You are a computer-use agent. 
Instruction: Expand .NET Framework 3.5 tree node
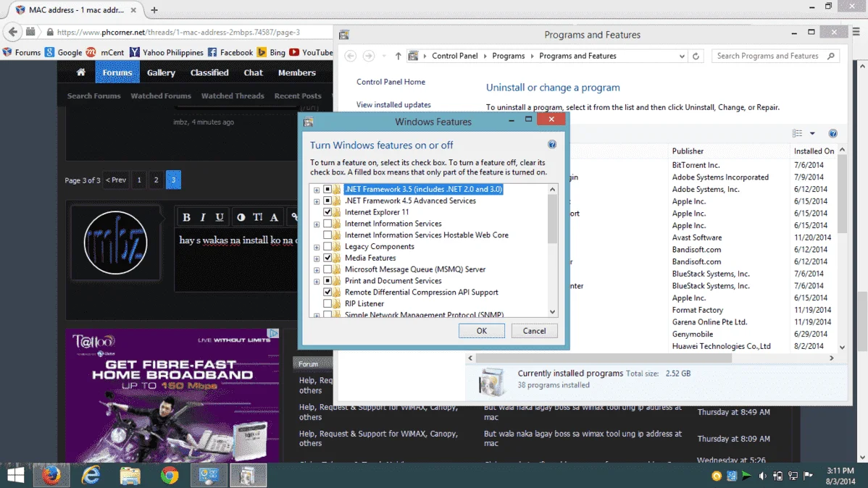[x=317, y=190]
